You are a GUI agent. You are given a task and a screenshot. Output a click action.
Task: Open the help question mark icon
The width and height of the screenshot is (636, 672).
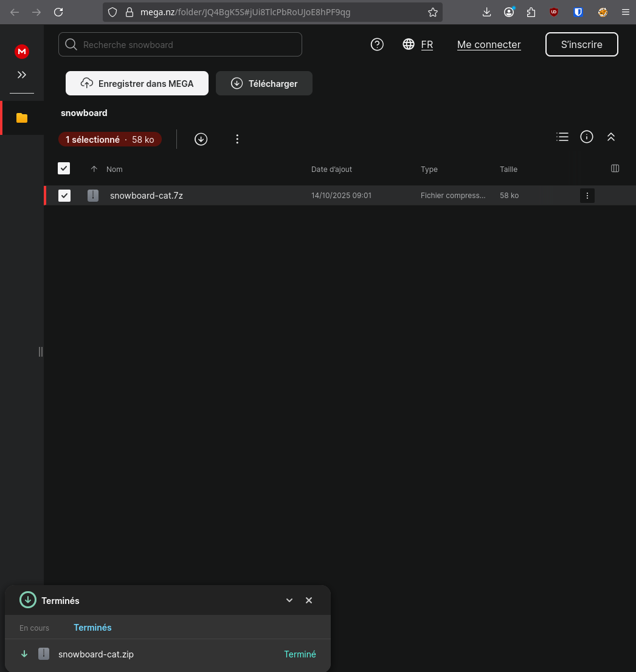pyautogui.click(x=377, y=44)
